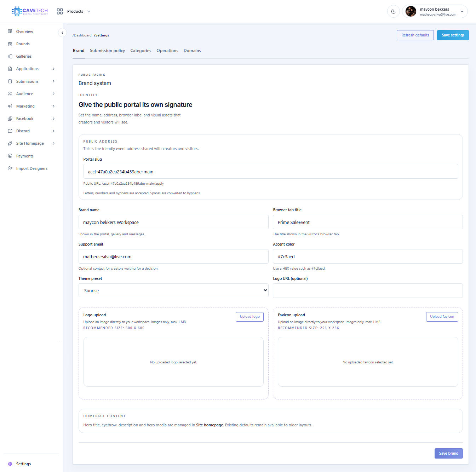Image resolution: width=476 pixels, height=472 pixels.
Task: Click the Site Homepage sparkle icon
Action: point(10,143)
